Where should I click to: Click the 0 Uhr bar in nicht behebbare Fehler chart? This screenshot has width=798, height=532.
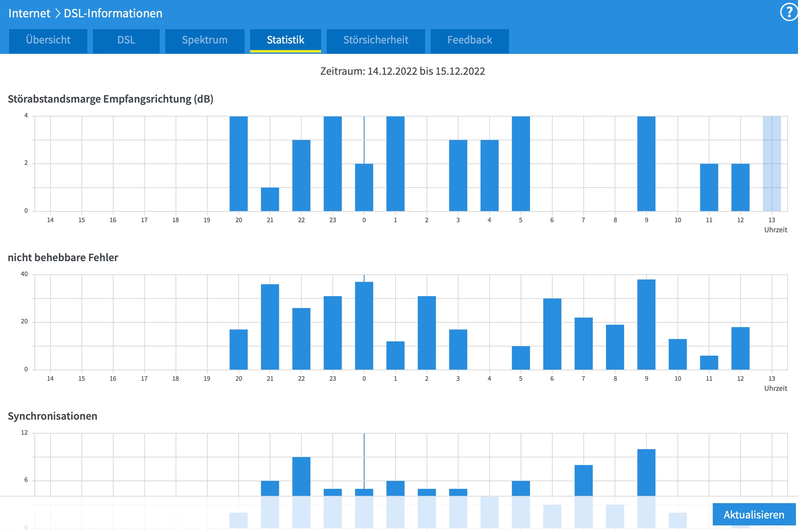pyautogui.click(x=364, y=325)
